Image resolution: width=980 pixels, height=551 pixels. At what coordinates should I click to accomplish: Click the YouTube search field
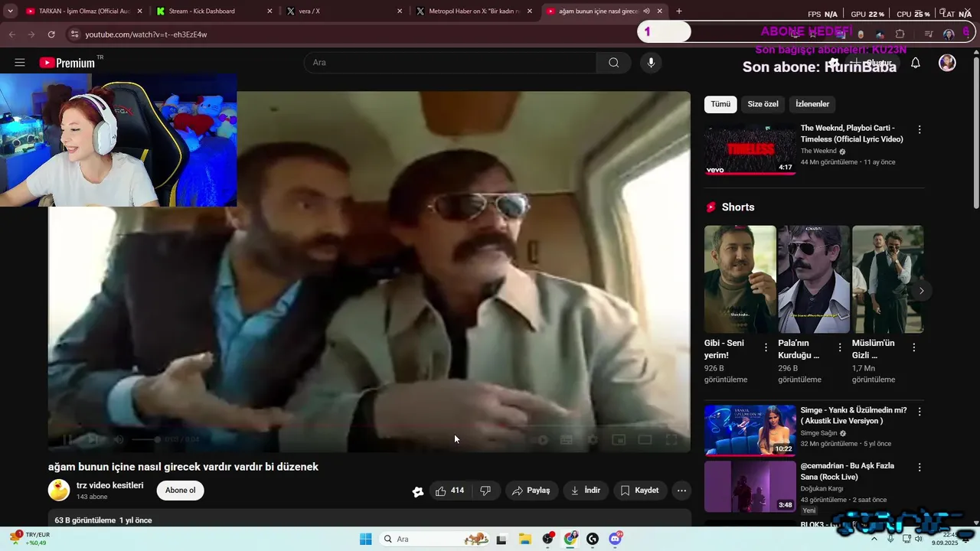pyautogui.click(x=450, y=63)
